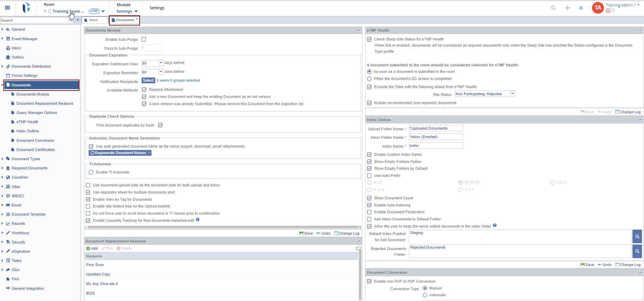Click the plus add icon in header
The width and height of the screenshot is (644, 301).
(567, 8)
